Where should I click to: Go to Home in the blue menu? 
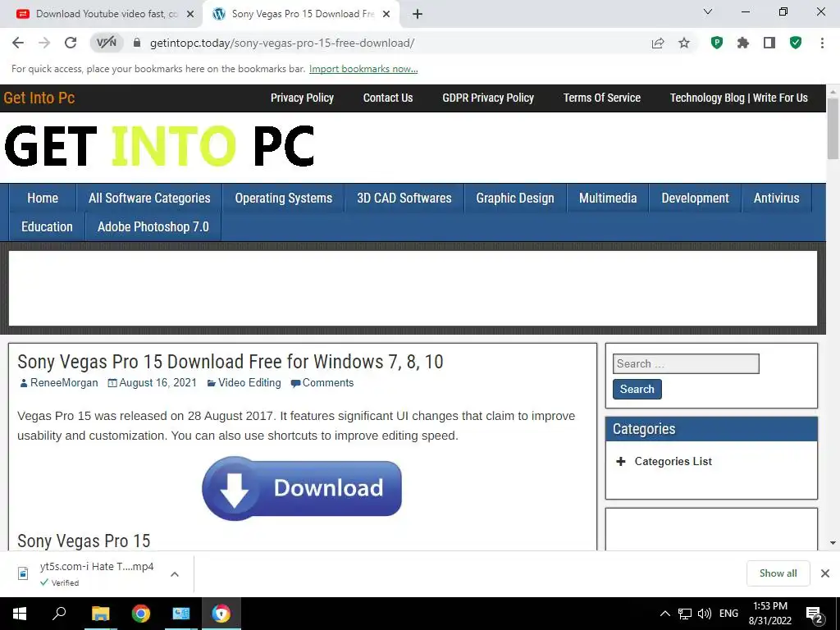[43, 199]
